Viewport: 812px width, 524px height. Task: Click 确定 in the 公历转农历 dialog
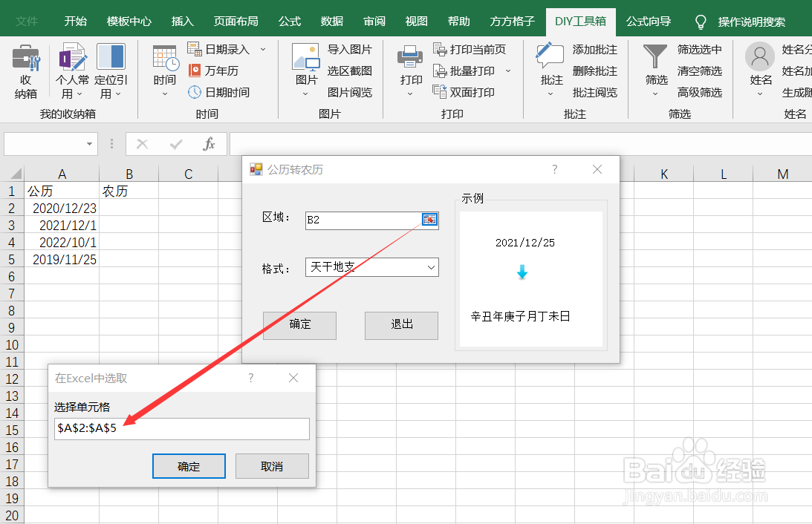(x=300, y=325)
